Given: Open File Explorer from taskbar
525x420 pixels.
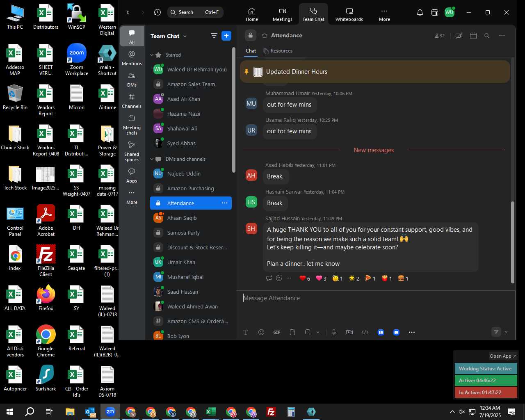Looking at the screenshot, I should click(70, 412).
